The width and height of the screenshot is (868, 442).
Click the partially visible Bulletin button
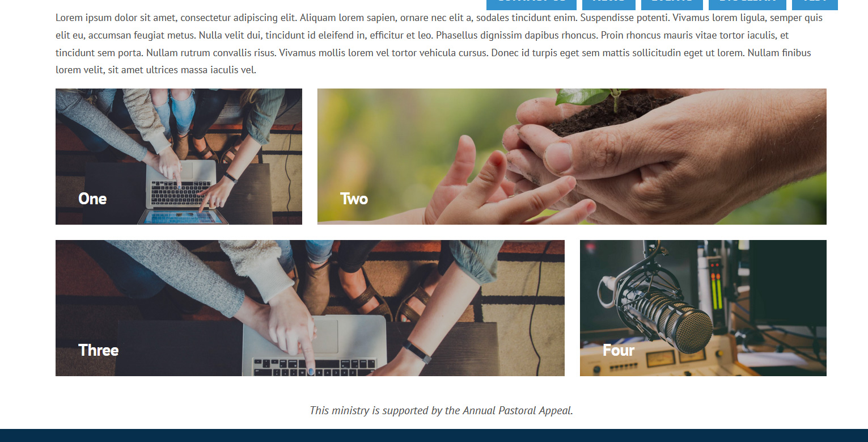click(x=747, y=5)
